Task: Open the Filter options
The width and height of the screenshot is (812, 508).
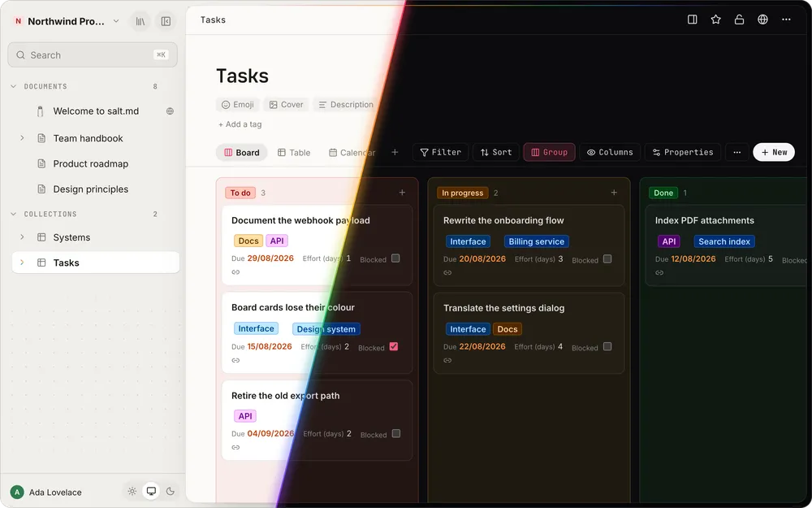Action: [441, 153]
